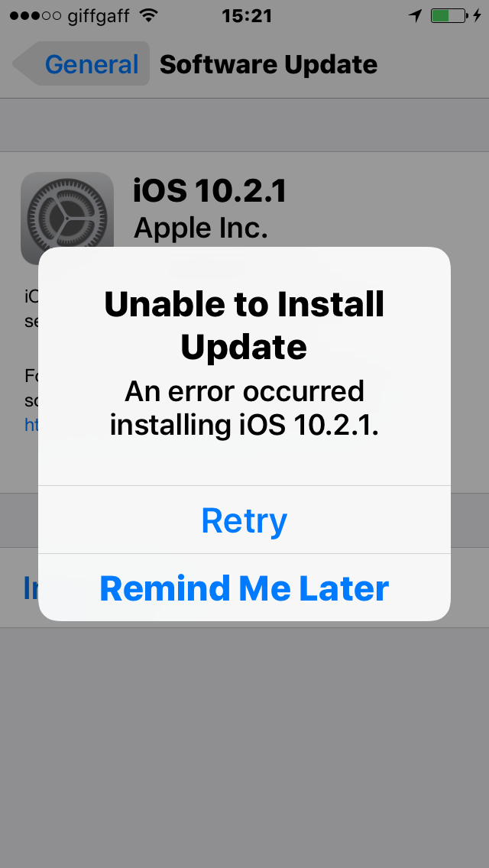Tap the 15:21 clock in status bar
Viewport: 489px width, 868px height.
coord(247,16)
